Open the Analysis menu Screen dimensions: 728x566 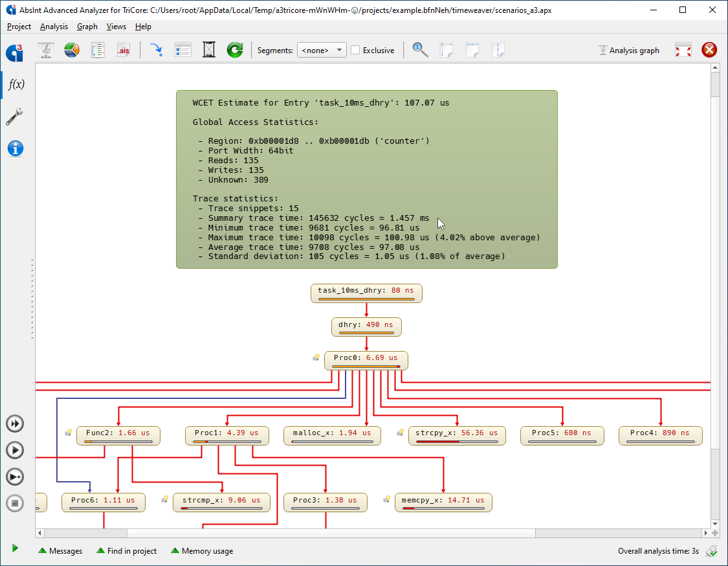(54, 27)
